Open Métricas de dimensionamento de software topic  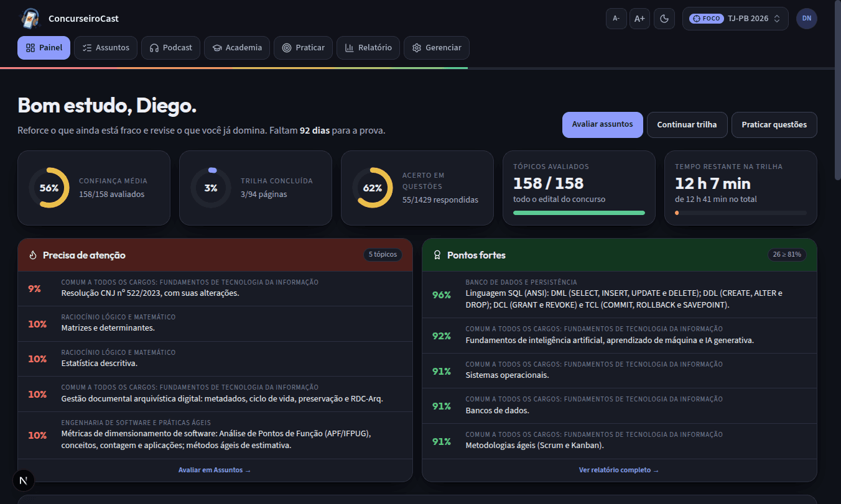[215, 435]
